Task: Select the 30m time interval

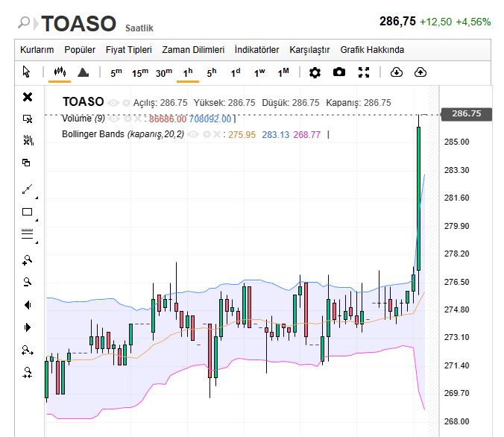Action: click(x=164, y=72)
